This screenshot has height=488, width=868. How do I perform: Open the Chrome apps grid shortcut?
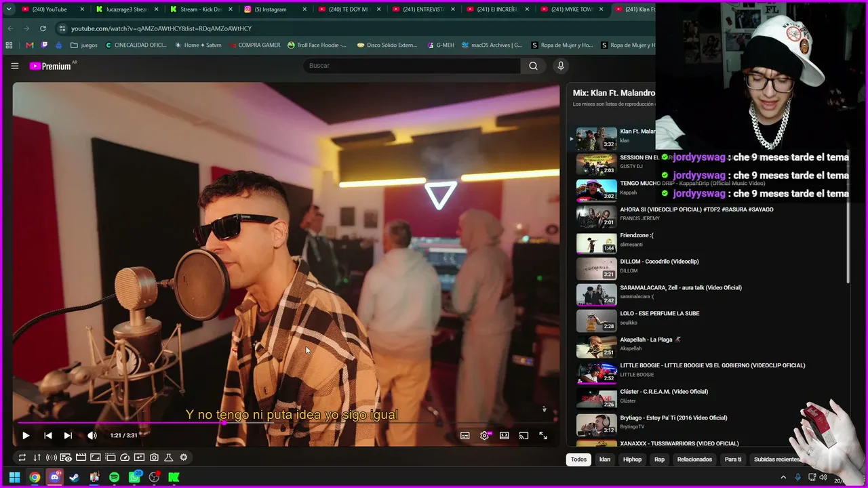[9, 45]
